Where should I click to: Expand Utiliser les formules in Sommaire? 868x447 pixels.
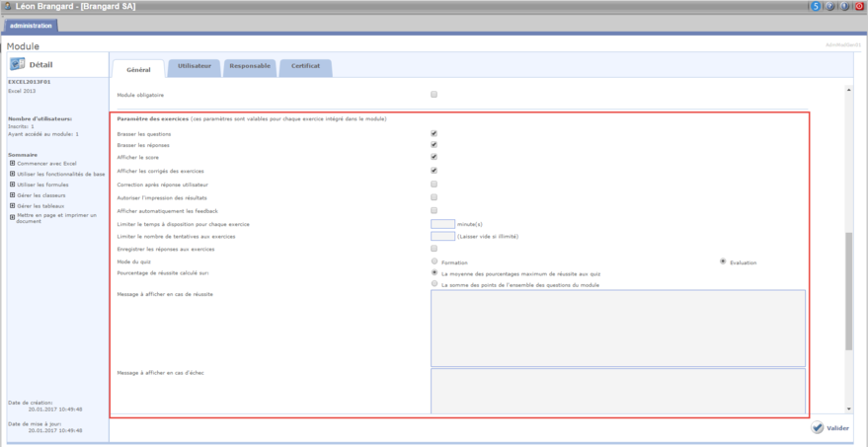(12, 185)
